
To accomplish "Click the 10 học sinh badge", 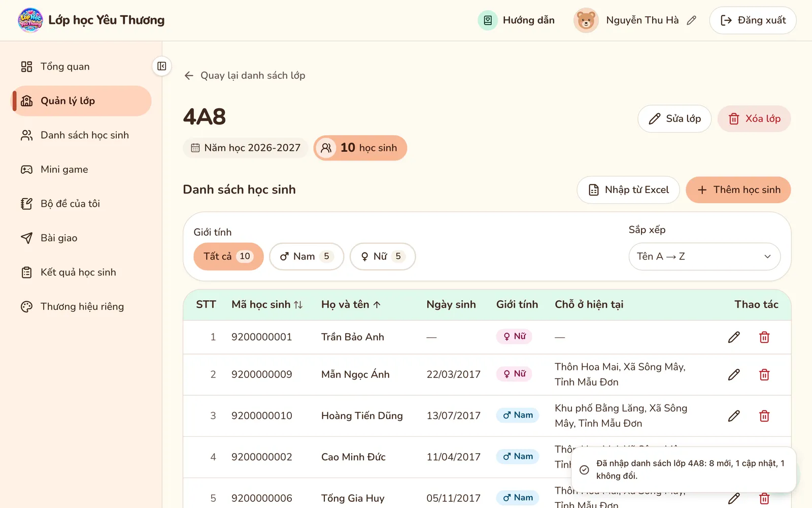I will [360, 148].
